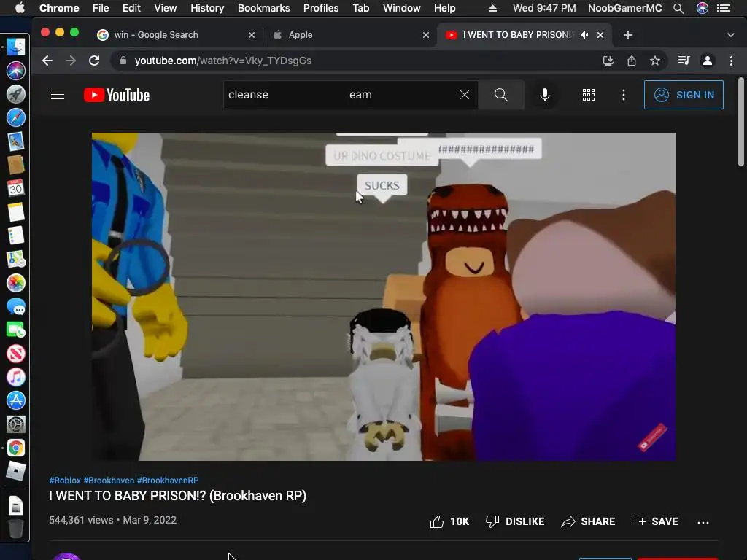Open the Trash in the Dock

click(x=16, y=529)
